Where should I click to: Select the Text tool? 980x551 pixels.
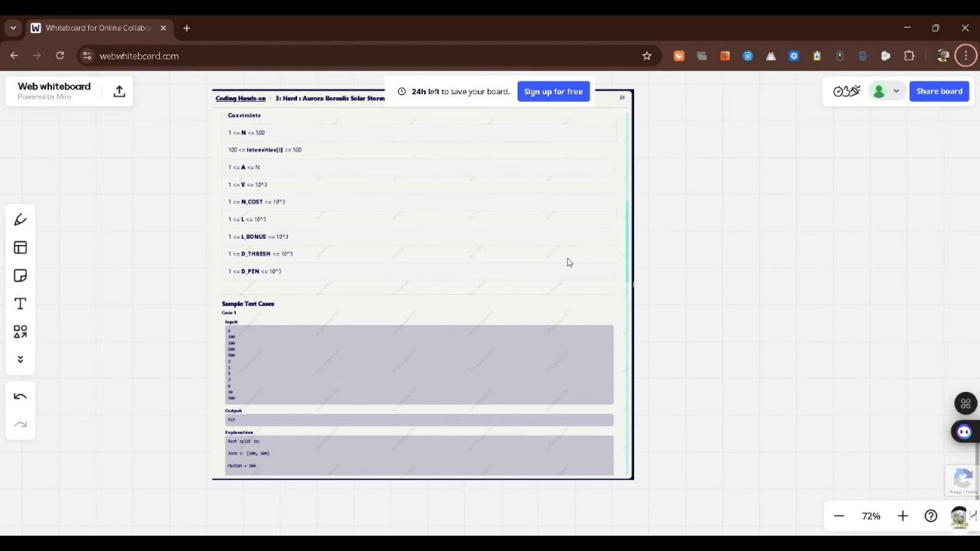(x=21, y=304)
